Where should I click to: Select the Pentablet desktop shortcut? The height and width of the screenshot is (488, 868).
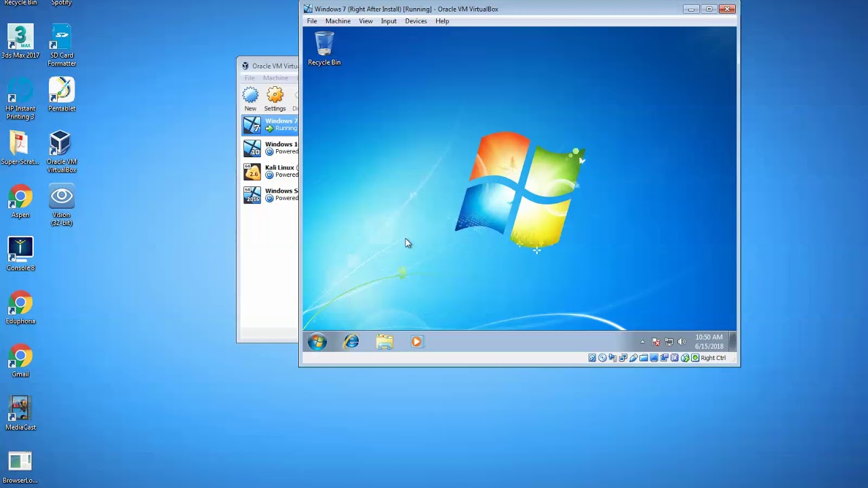coord(61,95)
